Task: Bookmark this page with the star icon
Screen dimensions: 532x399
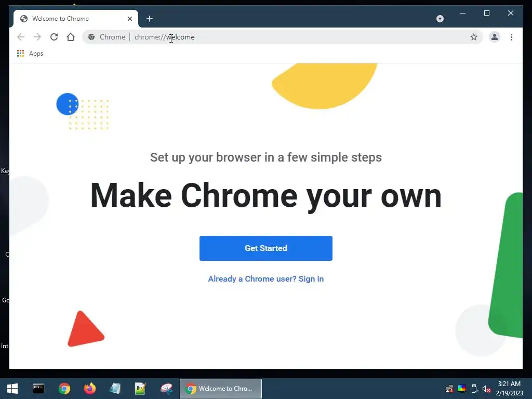Action: [x=474, y=37]
